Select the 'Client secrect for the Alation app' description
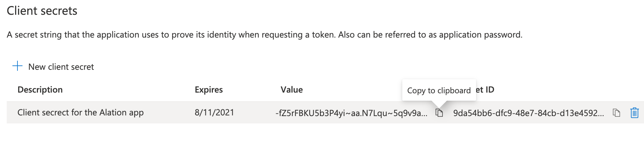This screenshot has height=157, width=644. pos(81,112)
